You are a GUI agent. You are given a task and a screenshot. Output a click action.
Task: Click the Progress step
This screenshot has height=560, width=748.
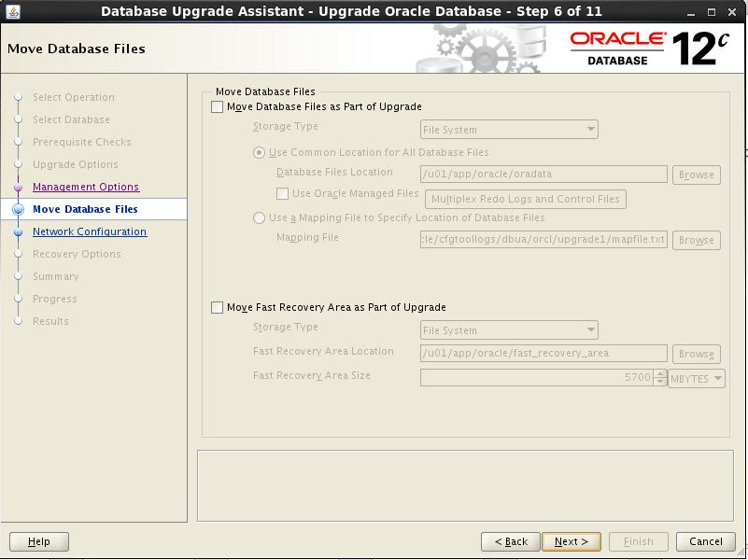click(x=54, y=299)
